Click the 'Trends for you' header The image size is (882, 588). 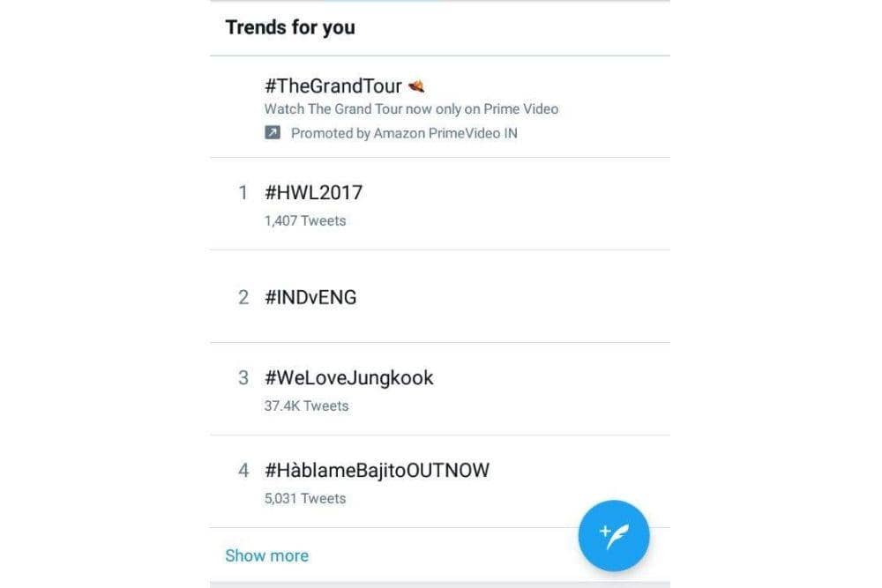290,27
